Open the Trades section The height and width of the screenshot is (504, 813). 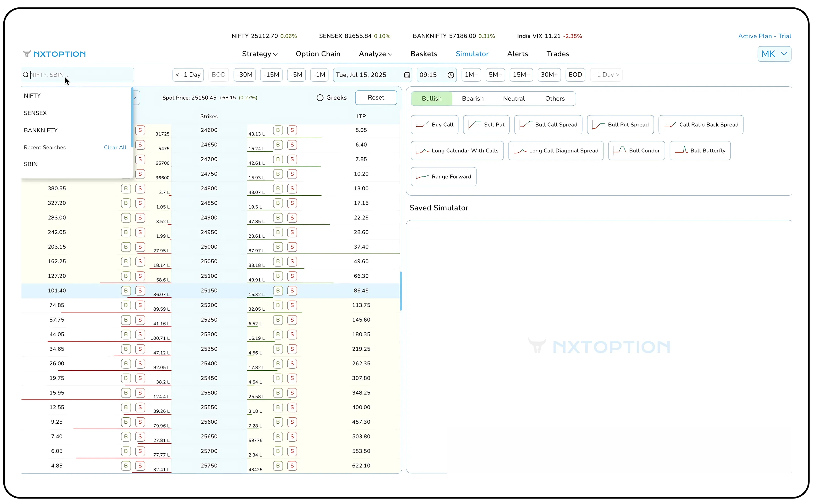[558, 54]
